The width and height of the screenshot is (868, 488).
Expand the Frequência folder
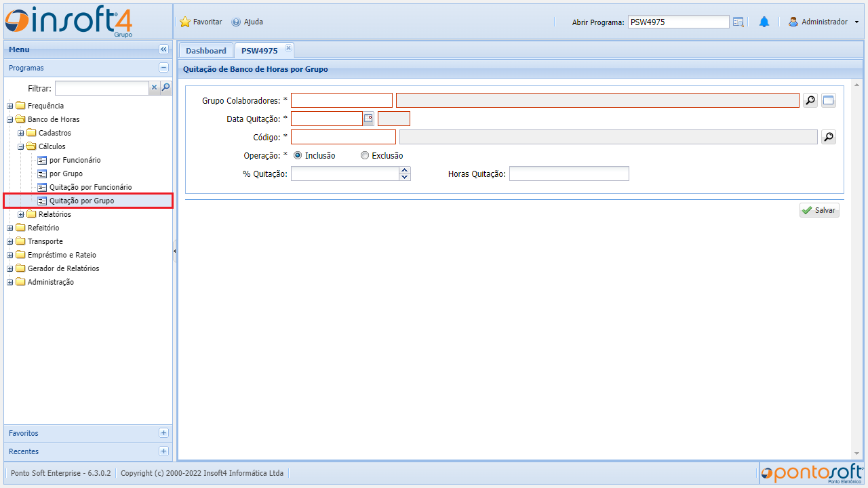pyautogui.click(x=10, y=106)
